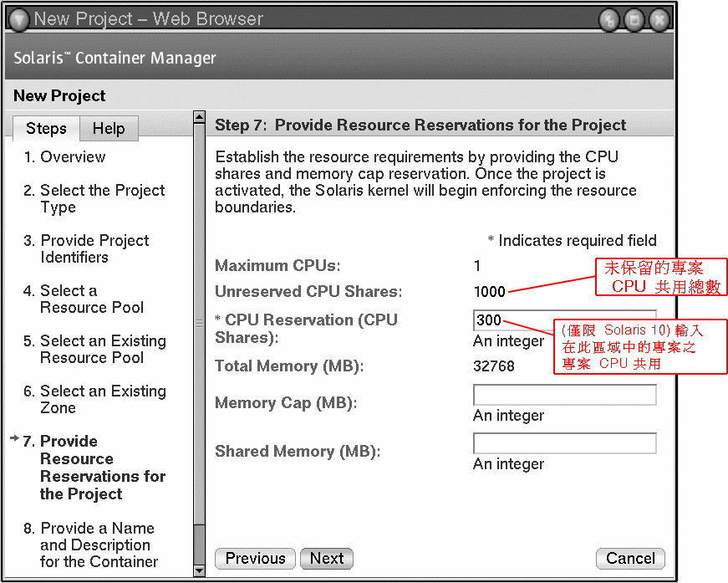Close the New Project browser window

[659, 20]
